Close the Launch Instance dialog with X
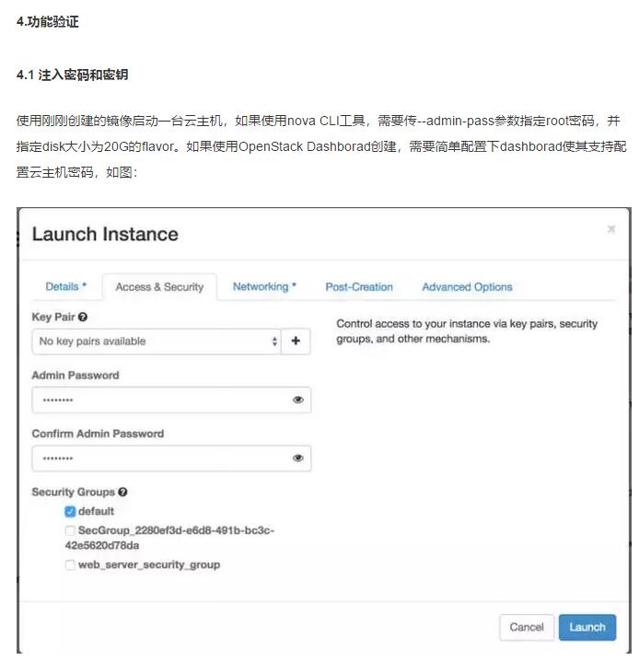This screenshot has width=639, height=672. (611, 229)
